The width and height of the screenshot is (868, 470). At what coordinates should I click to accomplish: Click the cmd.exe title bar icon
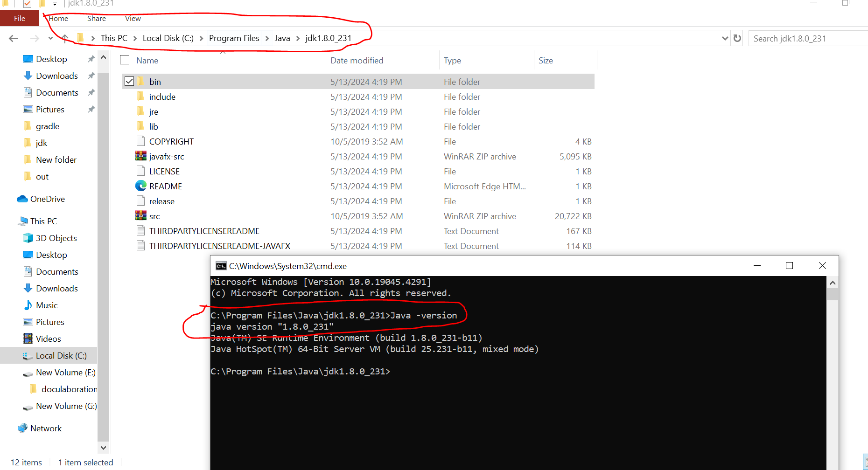click(x=221, y=266)
